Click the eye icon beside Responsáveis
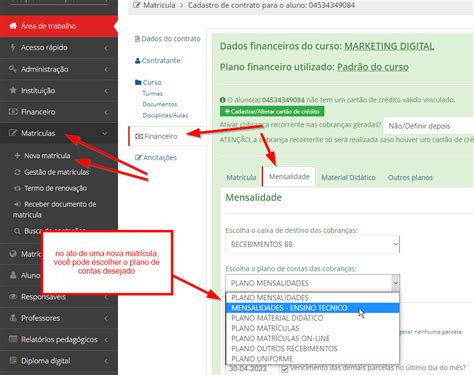Viewport: 474px width, 375px height. pos(13,296)
